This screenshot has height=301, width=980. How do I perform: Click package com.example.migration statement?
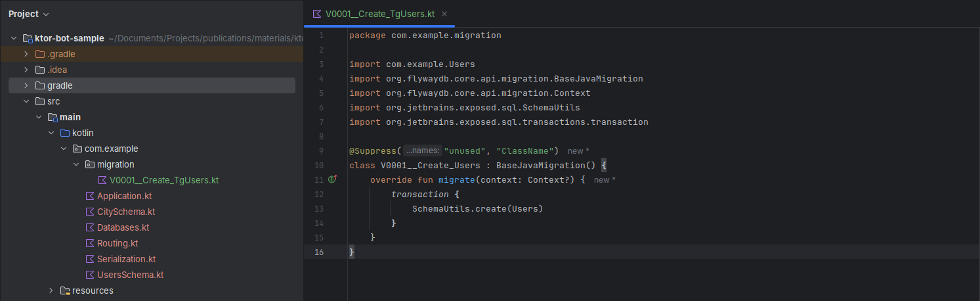tap(425, 35)
